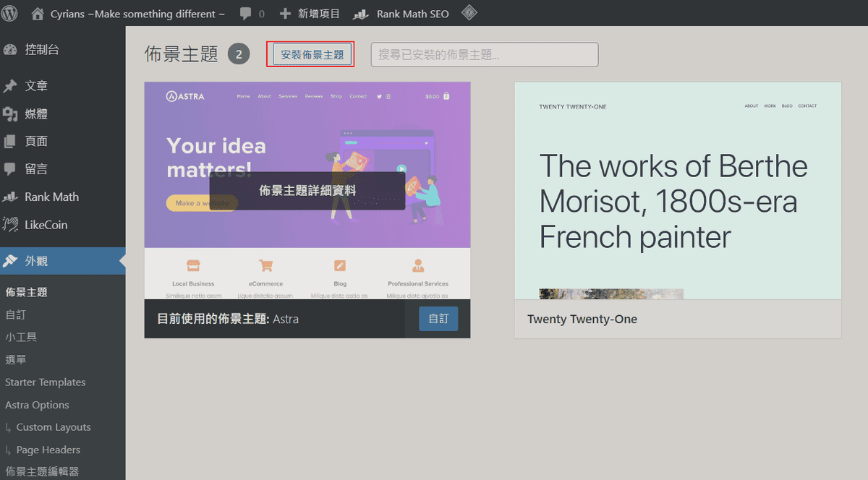Open 選單 submenu item
Image resolution: width=868 pixels, height=480 pixels.
(15, 359)
